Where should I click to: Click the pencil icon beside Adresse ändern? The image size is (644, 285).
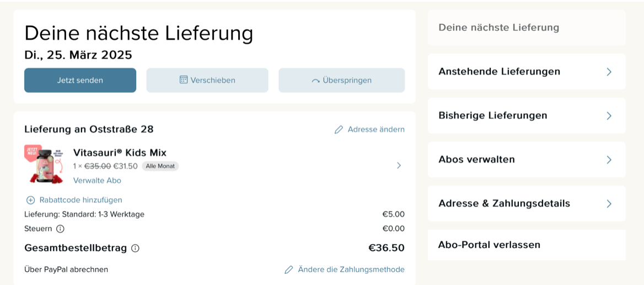339,130
